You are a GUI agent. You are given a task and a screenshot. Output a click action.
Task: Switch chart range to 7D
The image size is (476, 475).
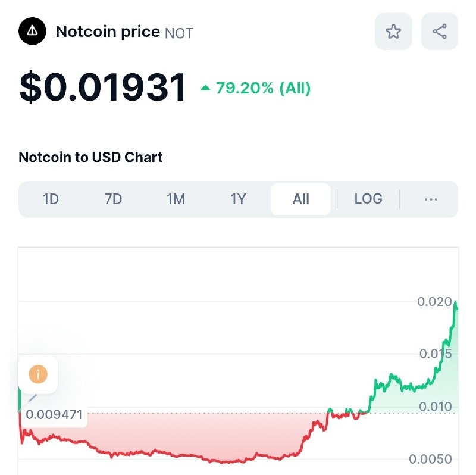coord(113,199)
